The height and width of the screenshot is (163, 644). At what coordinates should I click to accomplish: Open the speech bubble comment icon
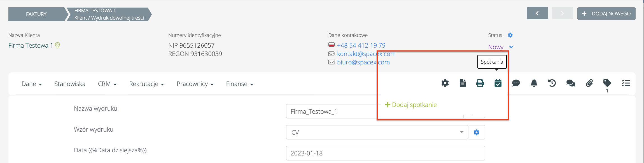pos(516,83)
